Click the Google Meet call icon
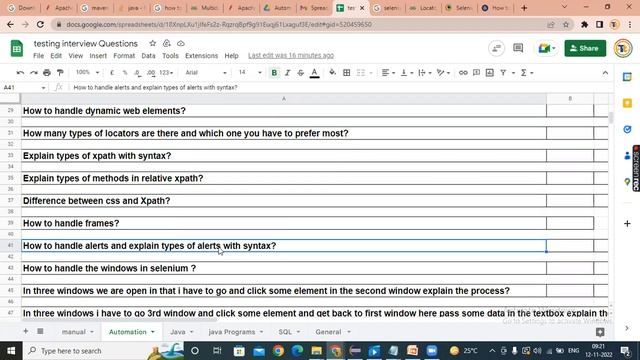This screenshot has height=360, width=640. [547, 48]
